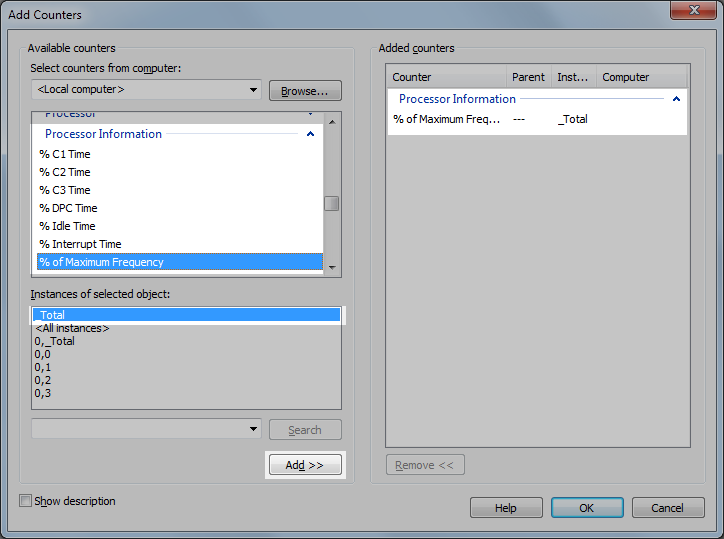Choose the % Idle Time counter
The image size is (724, 539).
pyautogui.click(x=67, y=226)
